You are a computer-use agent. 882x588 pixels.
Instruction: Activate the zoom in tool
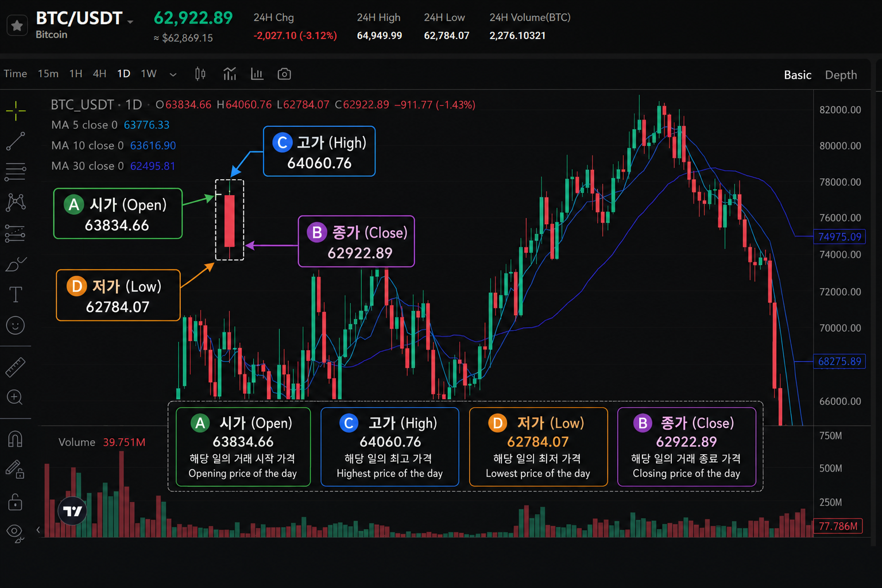(x=14, y=397)
